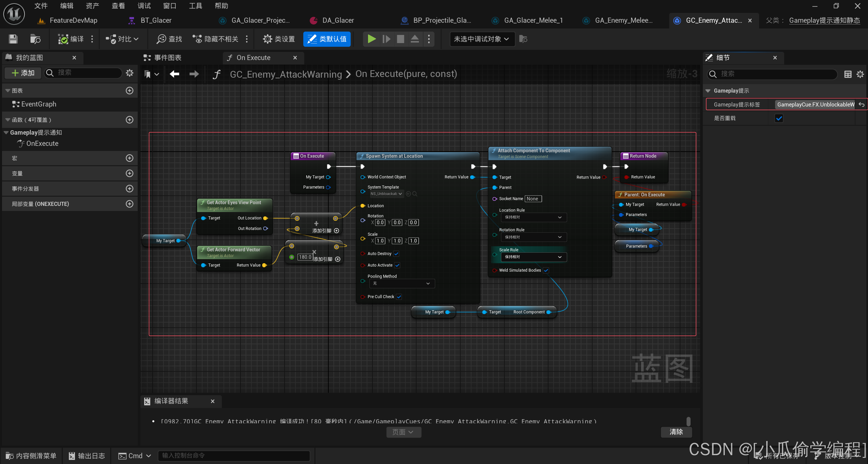
Task: Open Pooling Method dropdown
Action: [x=402, y=284]
